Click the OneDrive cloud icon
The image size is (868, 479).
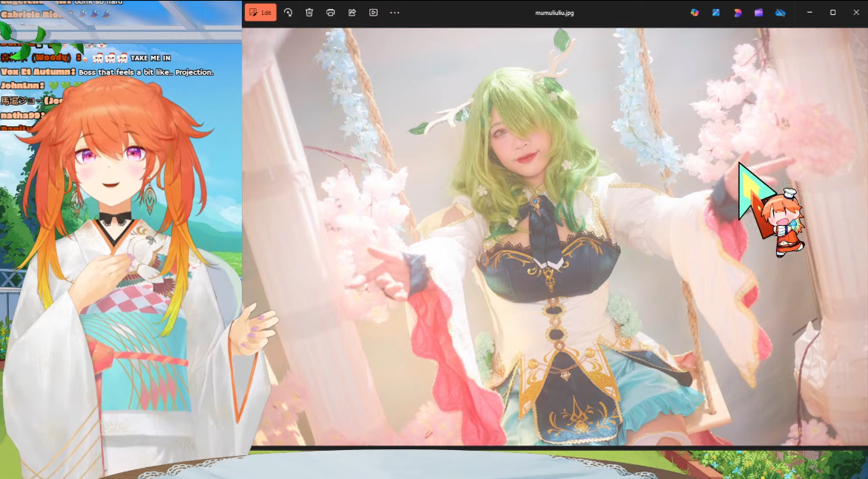tap(780, 12)
